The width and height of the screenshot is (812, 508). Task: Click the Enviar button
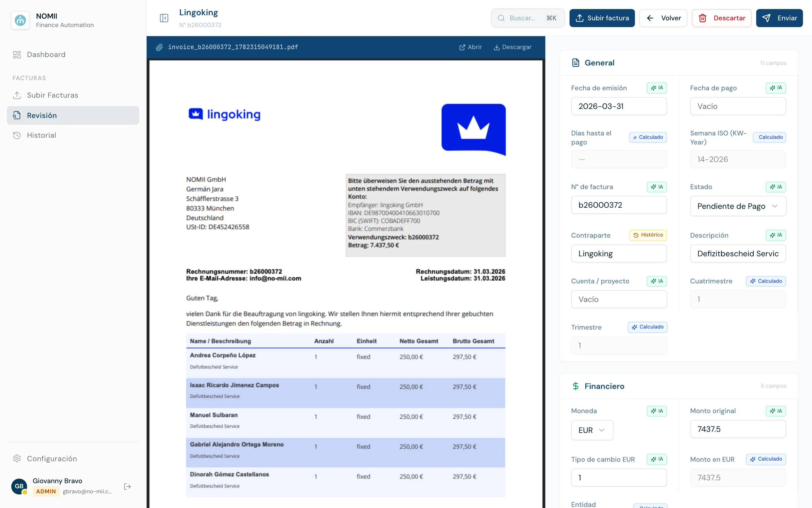point(779,18)
